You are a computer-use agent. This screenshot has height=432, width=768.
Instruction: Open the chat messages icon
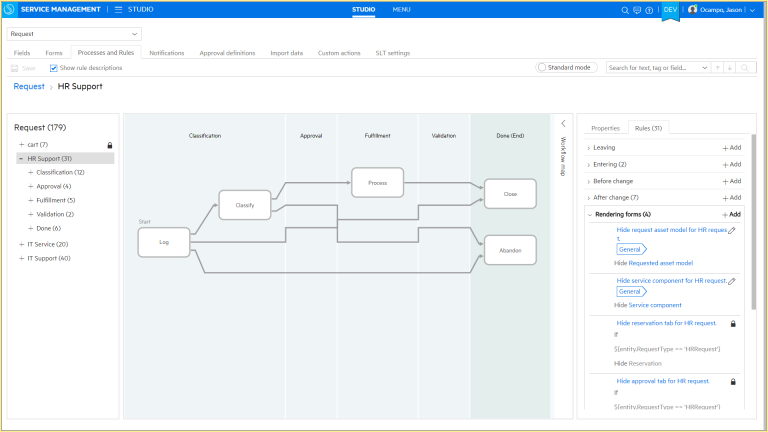639,10
